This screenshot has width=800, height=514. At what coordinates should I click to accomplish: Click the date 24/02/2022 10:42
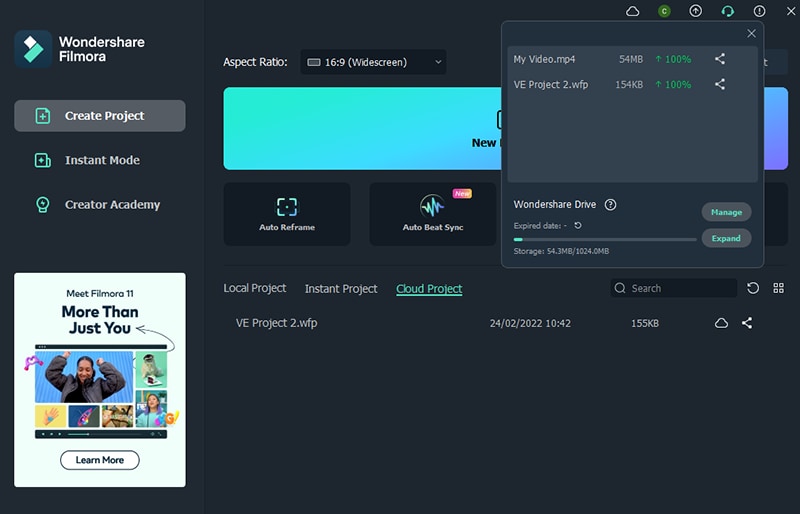(530, 323)
